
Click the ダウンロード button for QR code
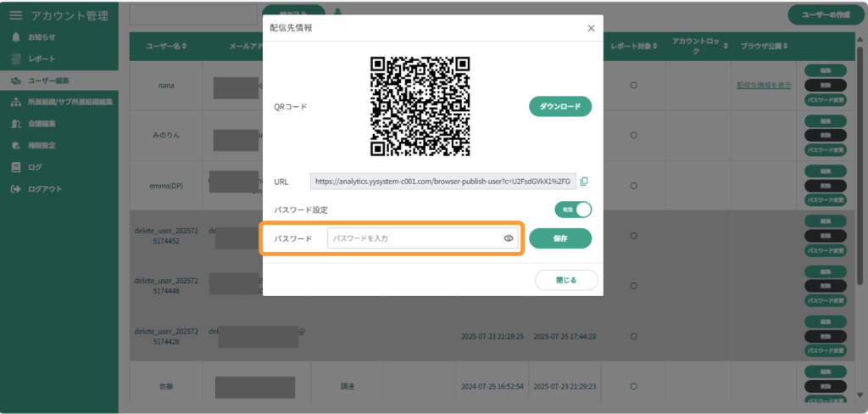(560, 106)
